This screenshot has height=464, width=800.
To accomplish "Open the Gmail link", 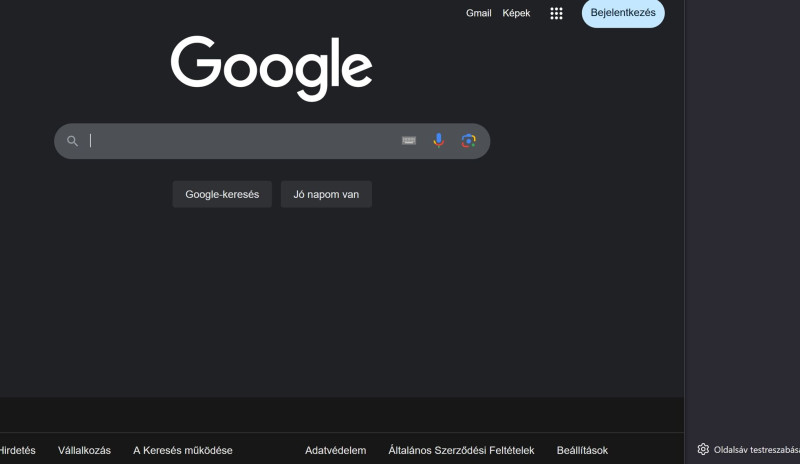I will tap(479, 13).
